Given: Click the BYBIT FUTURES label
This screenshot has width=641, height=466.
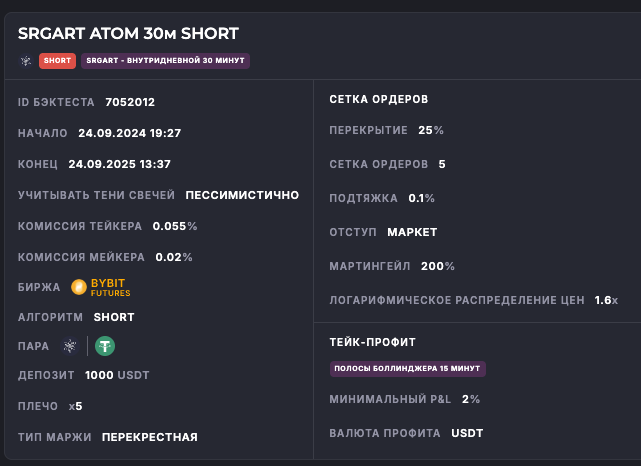Looking at the screenshot, I should (x=110, y=288).
